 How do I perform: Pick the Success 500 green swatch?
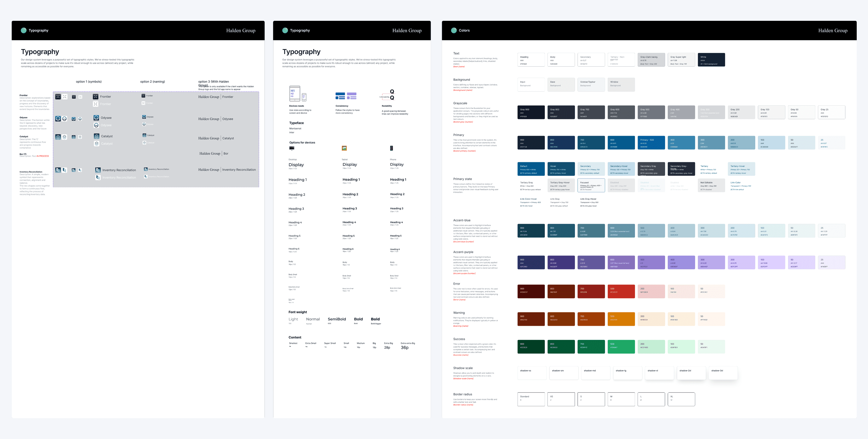tap(621, 347)
